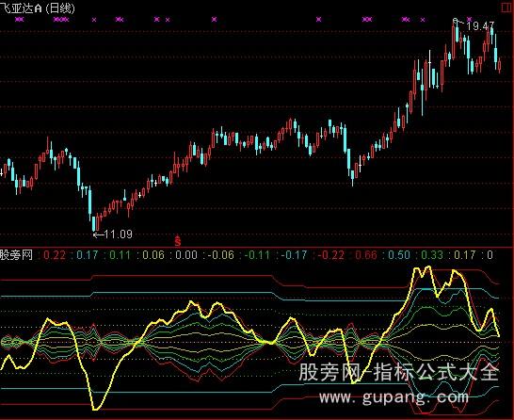Click the 11.09 low price label
The width and height of the screenshot is (514, 420).
point(118,234)
